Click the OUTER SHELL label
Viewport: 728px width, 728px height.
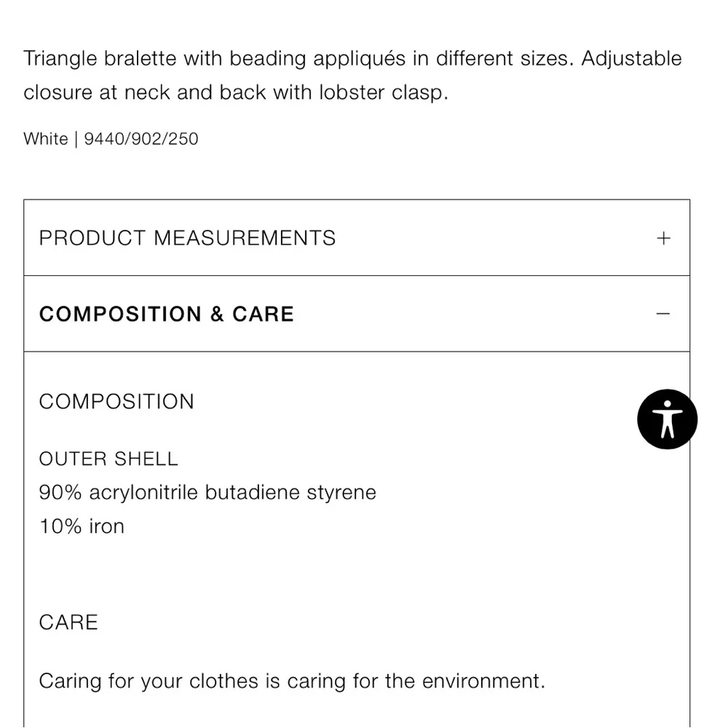(108, 459)
